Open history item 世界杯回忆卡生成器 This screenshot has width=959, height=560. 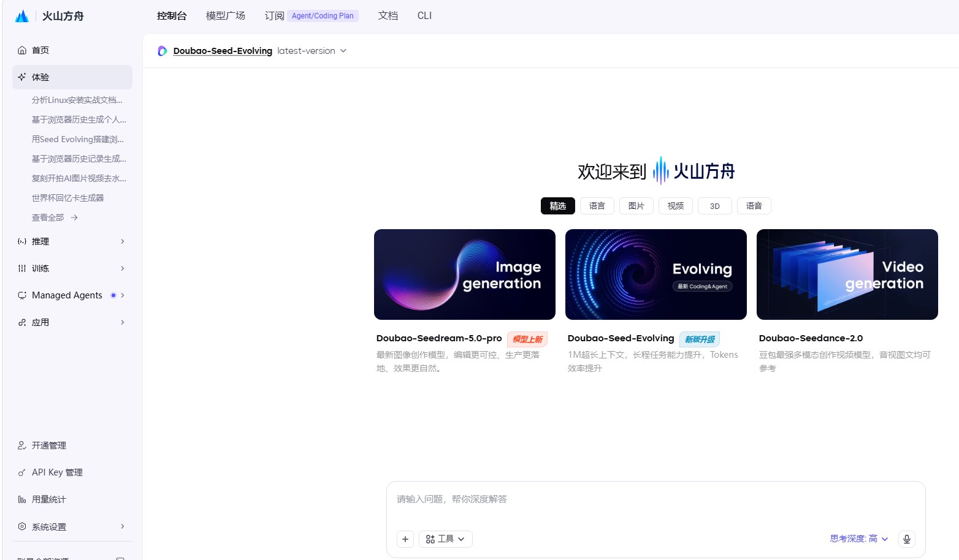click(67, 198)
